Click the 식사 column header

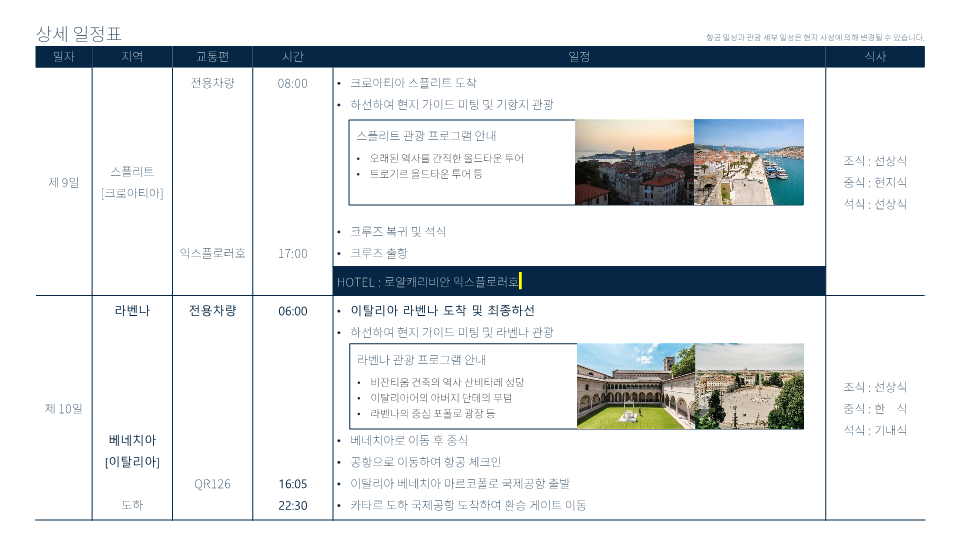(875, 57)
